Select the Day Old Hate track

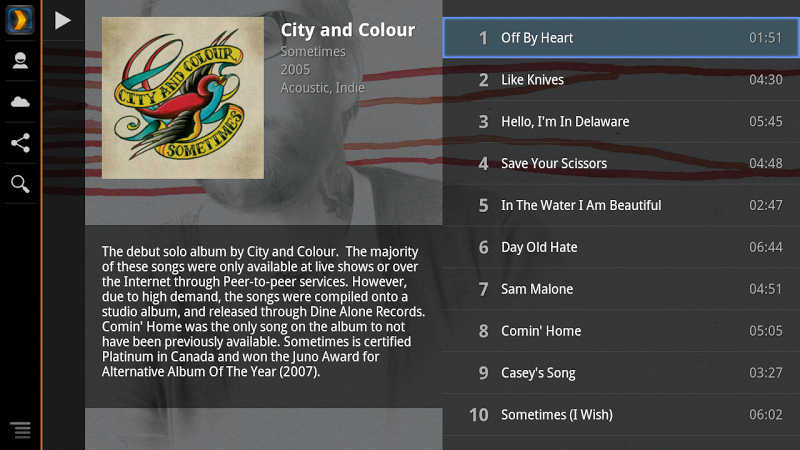coord(621,247)
